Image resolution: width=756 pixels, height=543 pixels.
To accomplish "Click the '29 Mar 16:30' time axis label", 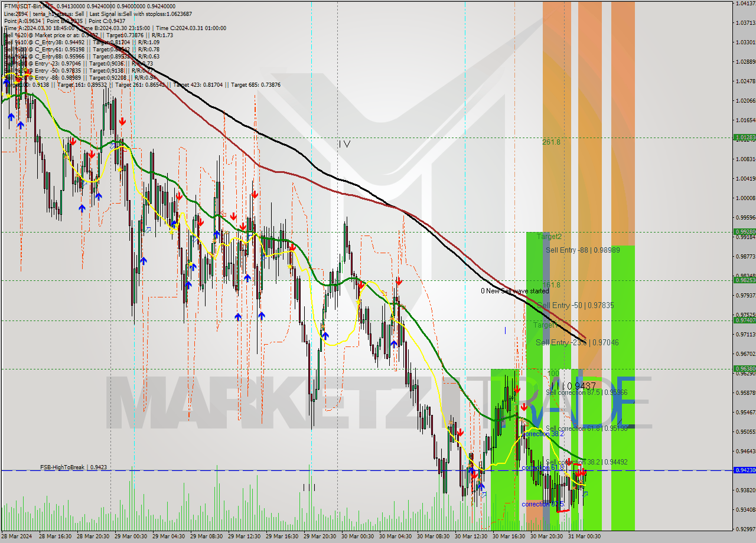I will coord(282,537).
